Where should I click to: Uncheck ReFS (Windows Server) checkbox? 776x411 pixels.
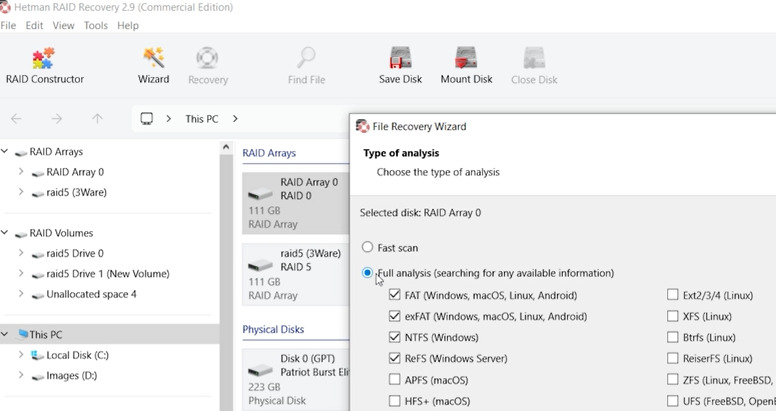click(x=394, y=358)
